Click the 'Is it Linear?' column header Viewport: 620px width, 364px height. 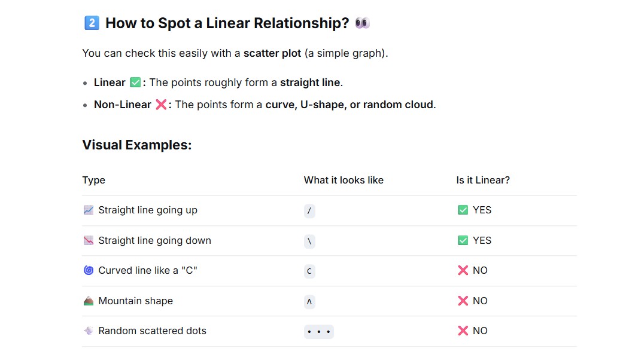click(483, 180)
